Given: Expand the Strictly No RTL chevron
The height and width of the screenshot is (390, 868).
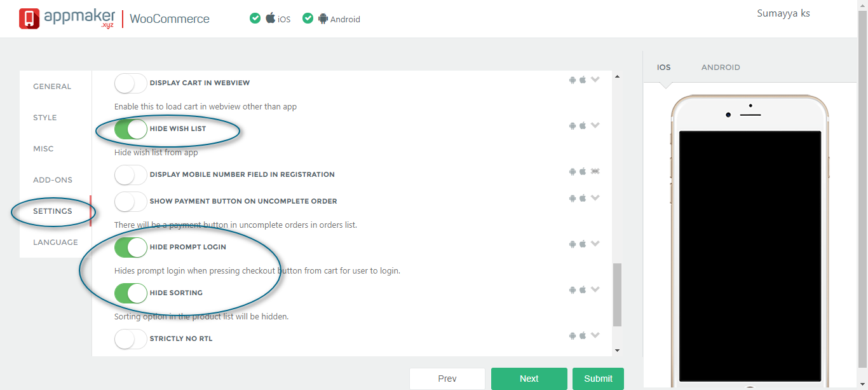Looking at the screenshot, I should point(595,336).
